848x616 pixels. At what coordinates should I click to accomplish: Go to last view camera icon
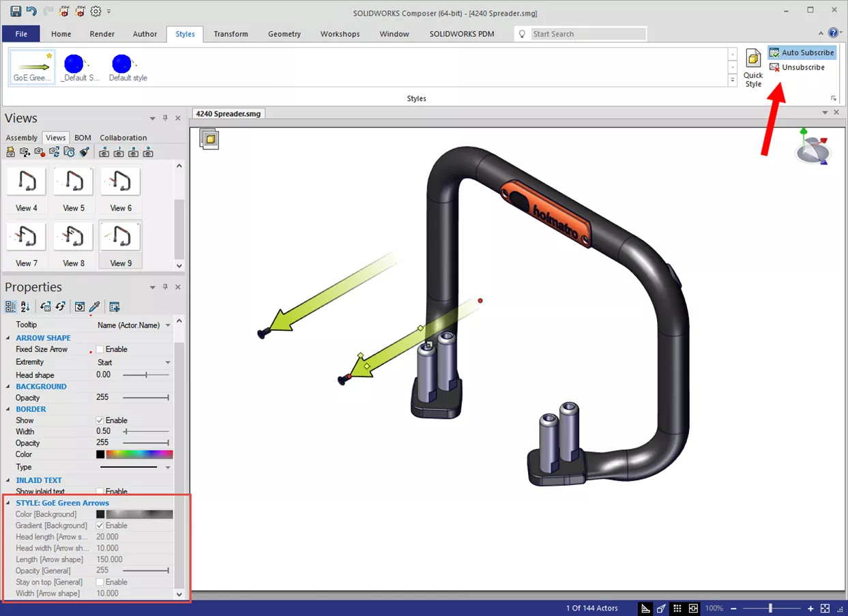pyautogui.click(x=147, y=152)
